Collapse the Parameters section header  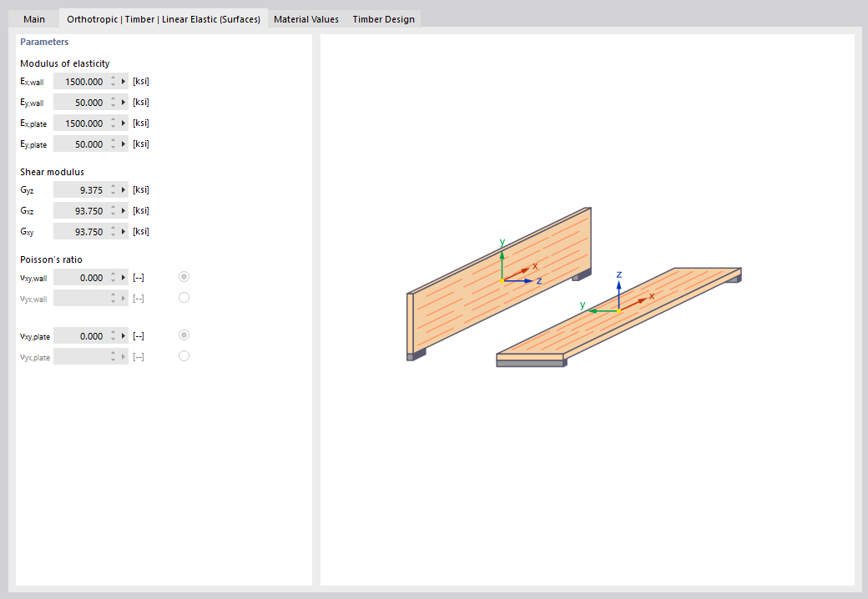coord(44,42)
